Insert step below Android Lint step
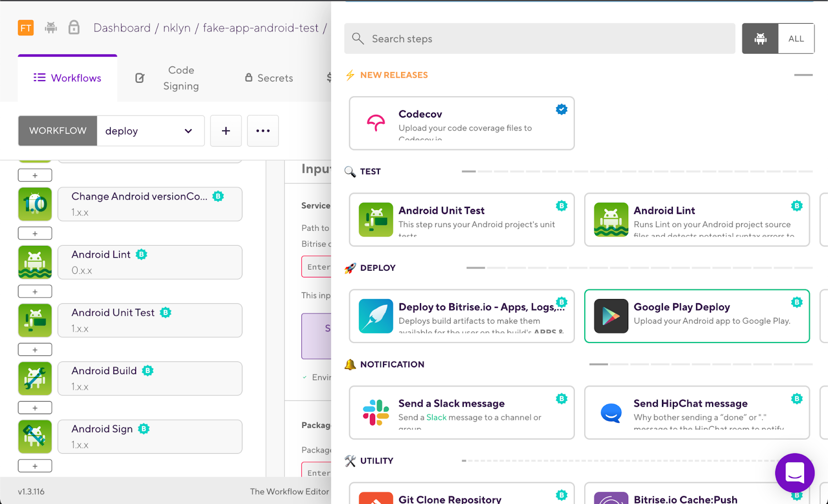Viewport: 828px width, 504px height. click(x=35, y=291)
